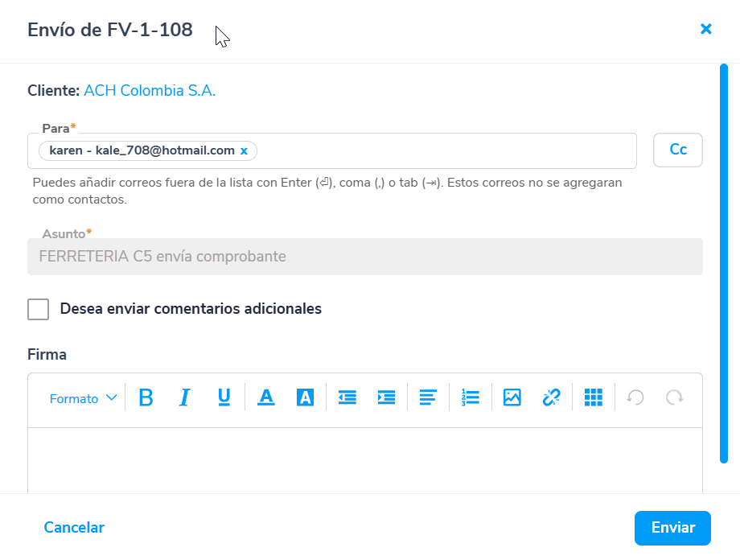This screenshot has width=740, height=560.
Task: Redo edit in signature editor
Action: (x=674, y=397)
